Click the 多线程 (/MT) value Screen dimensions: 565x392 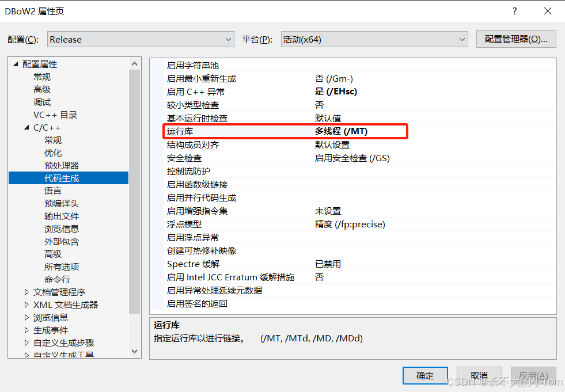pyautogui.click(x=341, y=131)
